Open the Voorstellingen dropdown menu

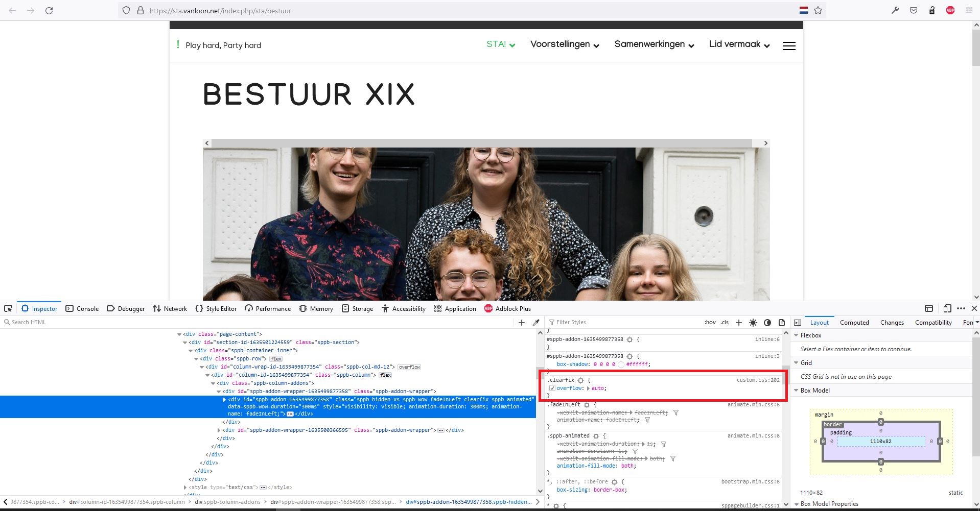click(564, 44)
